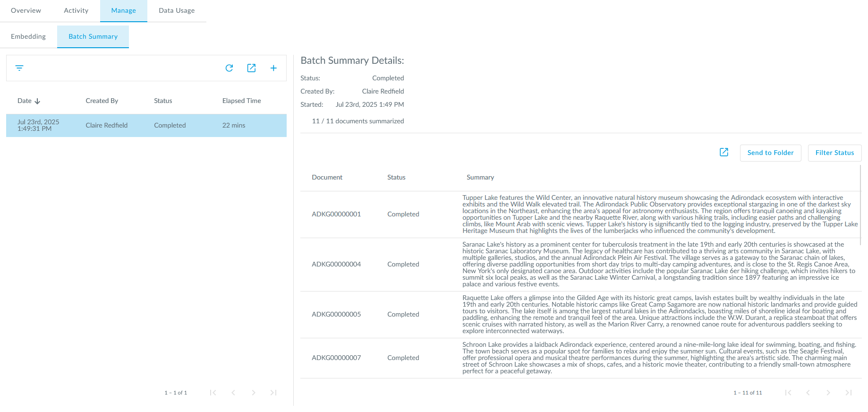Open the Activity tab
This screenshot has height=412, width=868.
click(76, 10)
